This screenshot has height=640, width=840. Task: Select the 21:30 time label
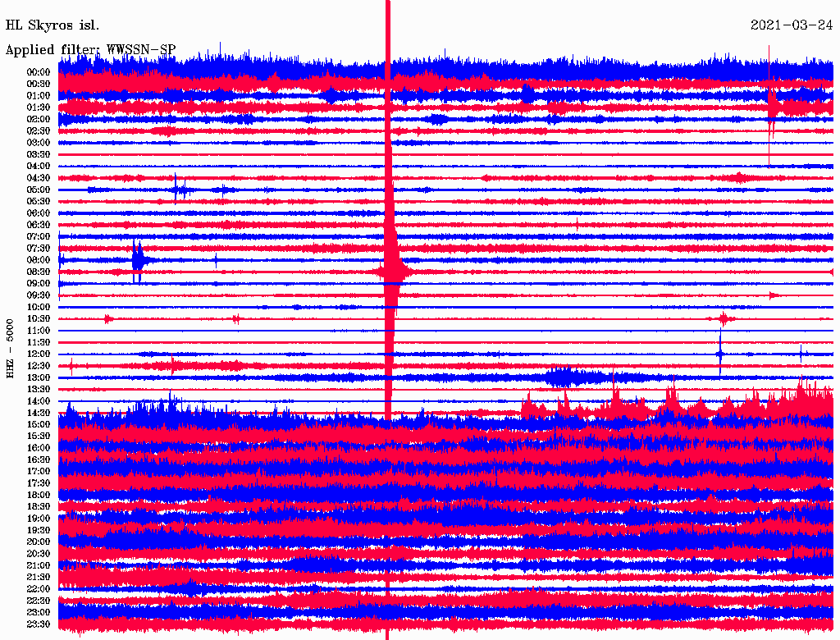[x=39, y=578]
